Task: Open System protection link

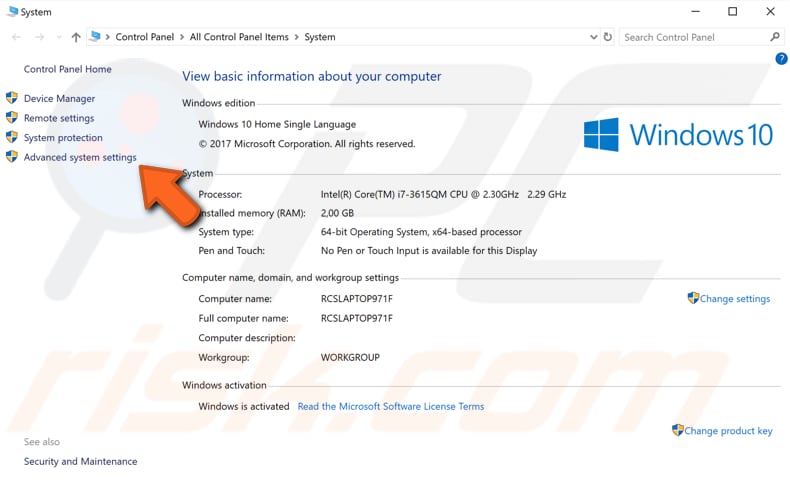Action: point(63,138)
